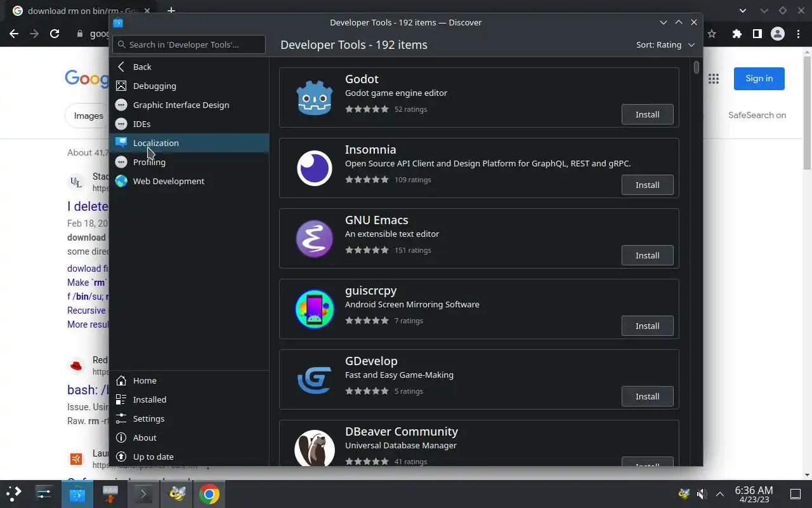The width and height of the screenshot is (812, 508).
Task: Select the IDEs category
Action: tap(189, 124)
